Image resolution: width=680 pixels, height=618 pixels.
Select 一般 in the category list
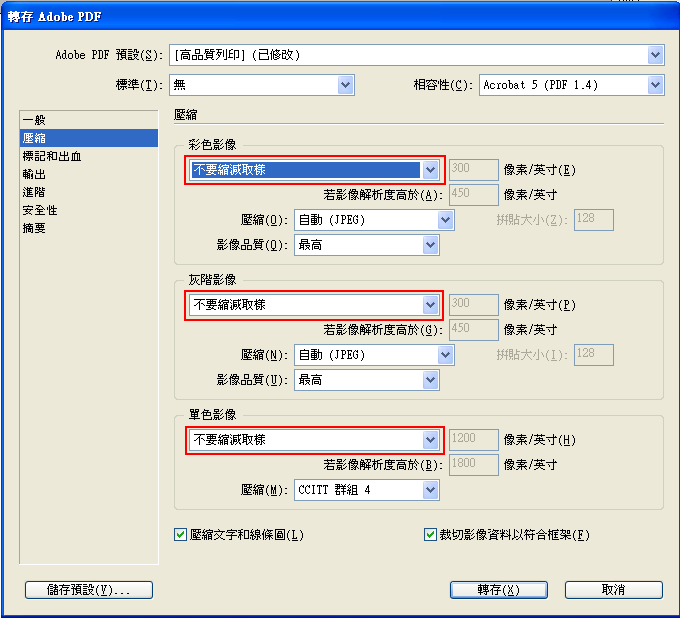point(89,120)
